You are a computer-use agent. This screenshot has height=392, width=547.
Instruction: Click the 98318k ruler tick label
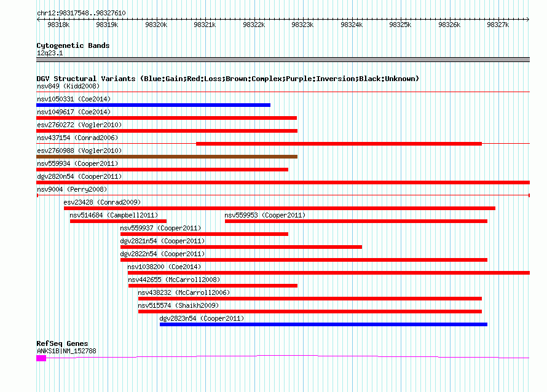[x=58, y=25]
